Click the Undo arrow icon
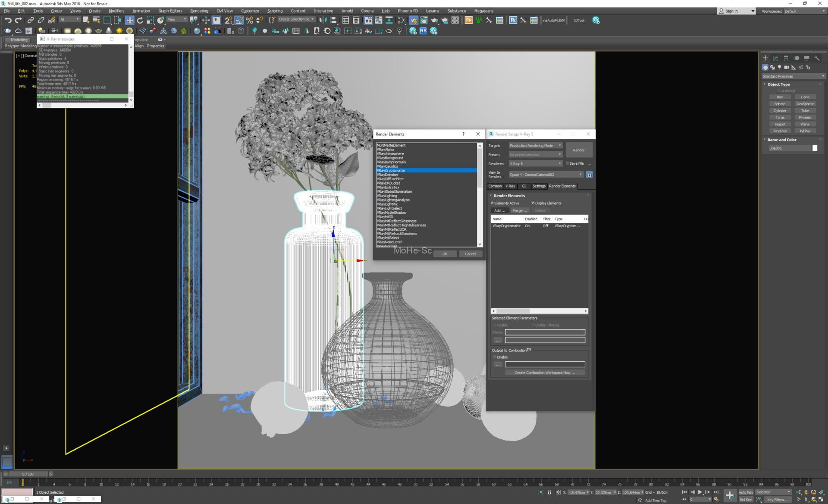The width and height of the screenshot is (828, 504). 8,20
